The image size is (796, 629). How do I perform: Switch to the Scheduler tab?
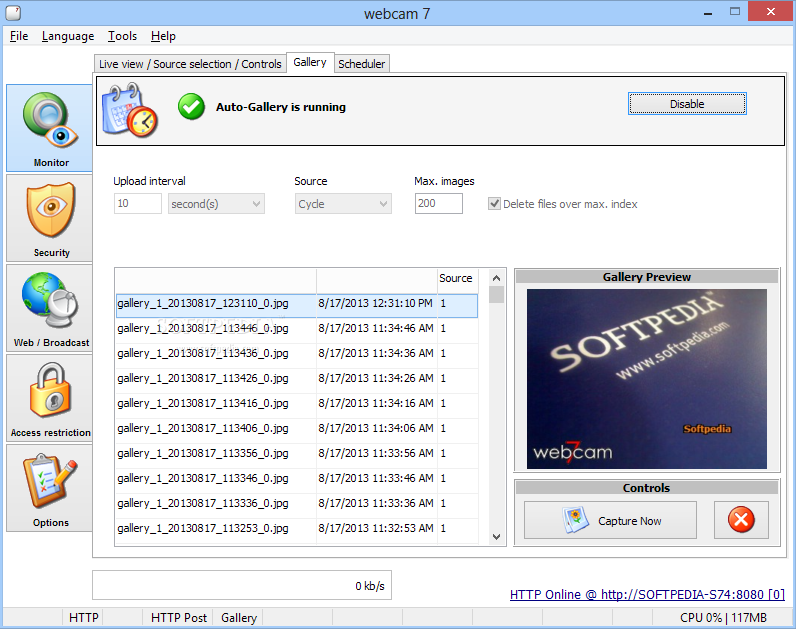(x=361, y=64)
